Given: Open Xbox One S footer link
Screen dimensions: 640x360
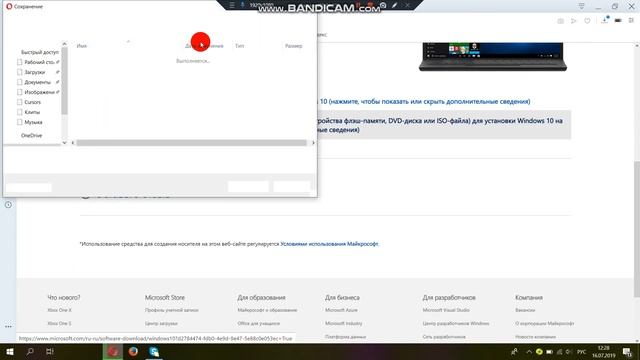Looking at the screenshot, I should (59, 323).
